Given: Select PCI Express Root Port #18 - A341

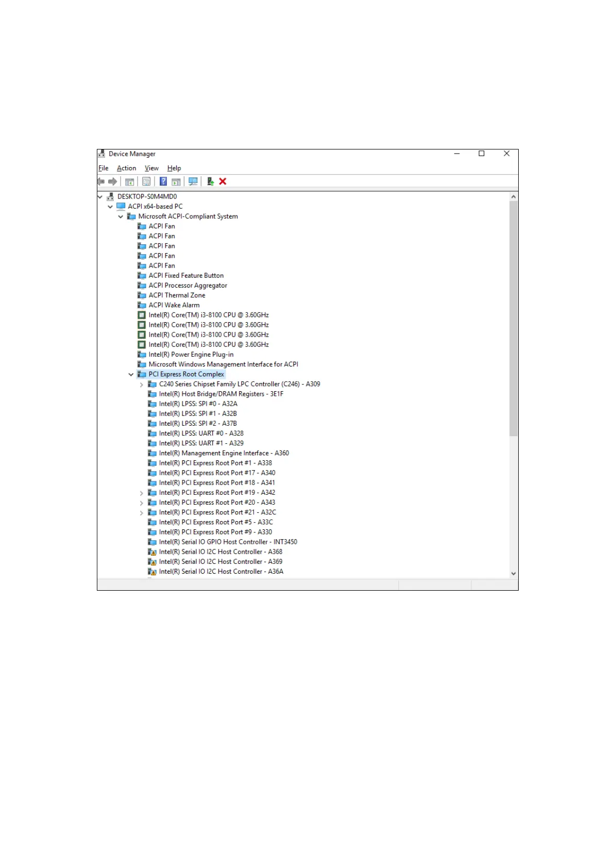Looking at the screenshot, I should point(217,483).
